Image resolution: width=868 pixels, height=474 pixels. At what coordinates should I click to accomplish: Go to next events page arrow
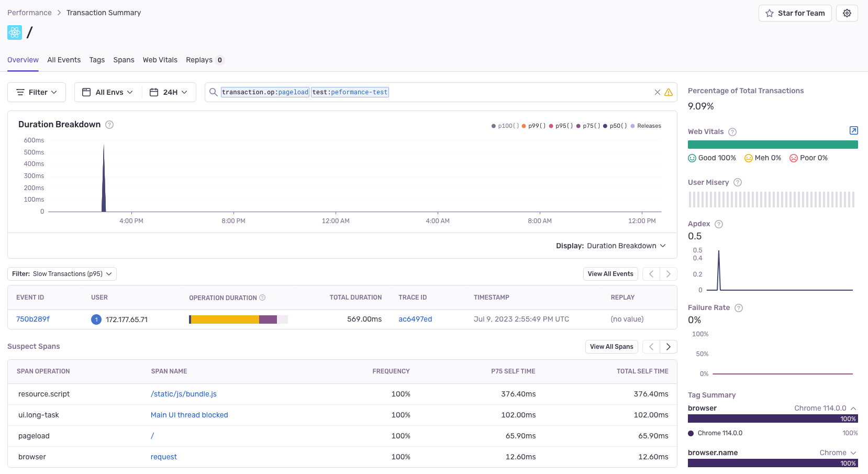(x=669, y=274)
